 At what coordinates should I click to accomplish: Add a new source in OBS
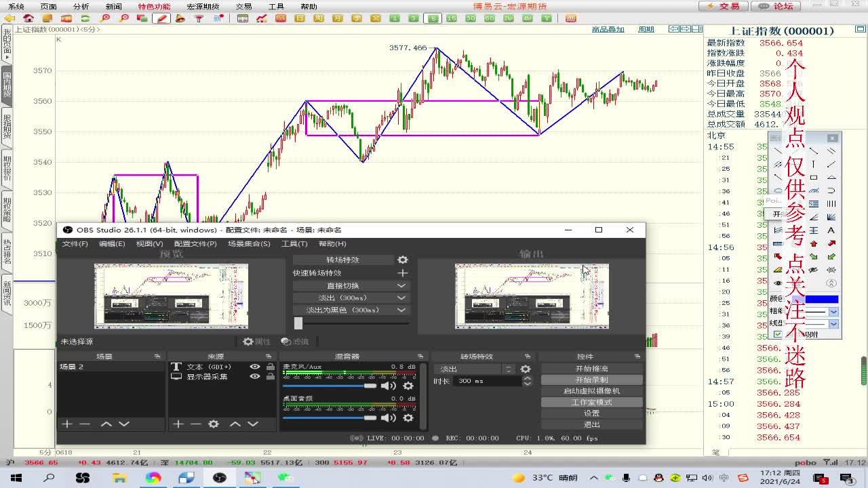click(x=178, y=424)
